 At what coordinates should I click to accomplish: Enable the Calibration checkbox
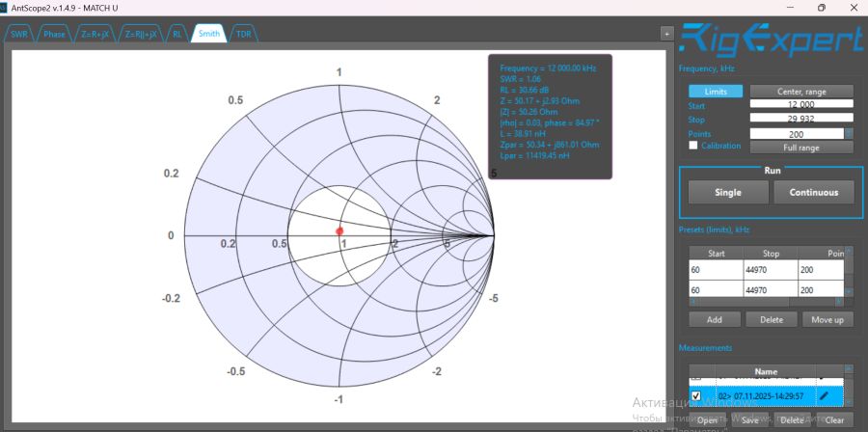point(693,146)
